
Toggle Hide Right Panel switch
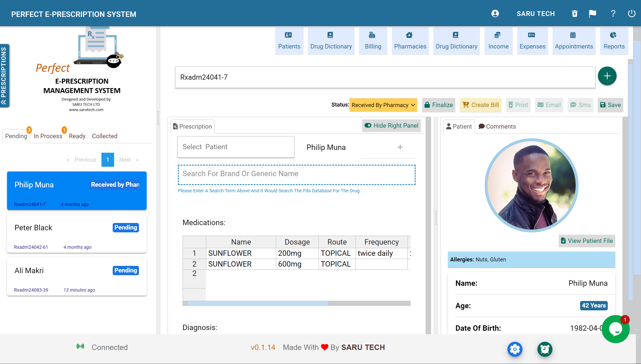tap(391, 126)
